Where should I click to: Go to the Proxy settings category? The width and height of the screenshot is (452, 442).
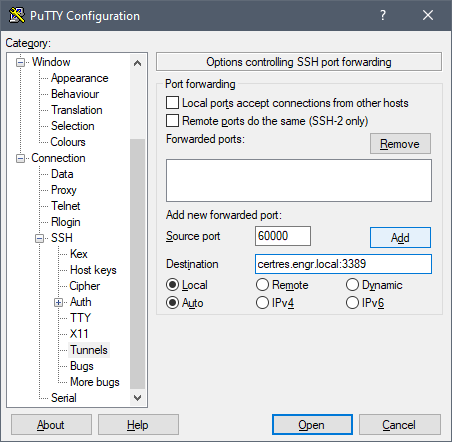click(64, 190)
